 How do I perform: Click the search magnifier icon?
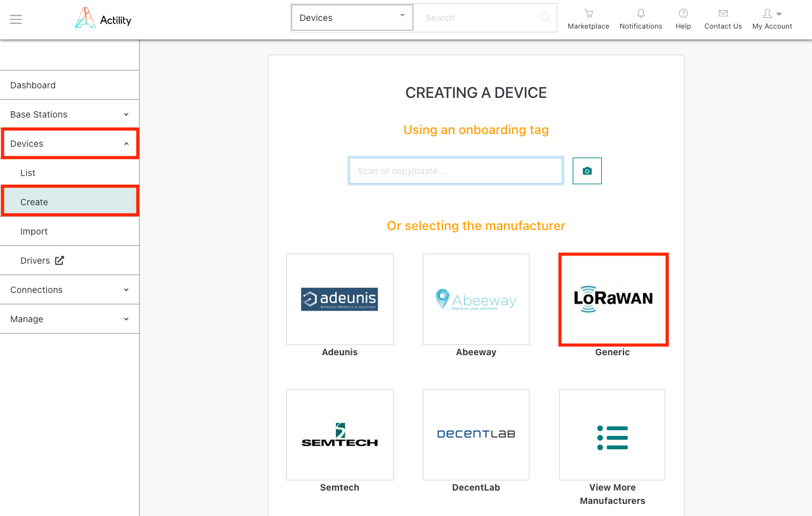coord(545,18)
